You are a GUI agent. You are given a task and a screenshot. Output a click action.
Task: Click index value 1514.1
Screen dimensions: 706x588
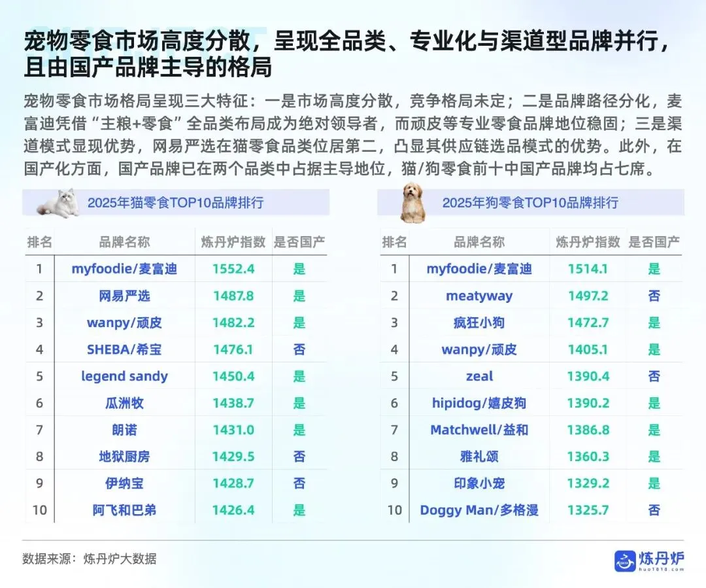point(588,269)
